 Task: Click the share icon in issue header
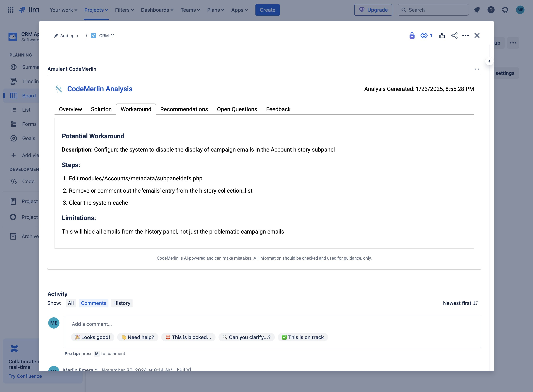coord(454,36)
